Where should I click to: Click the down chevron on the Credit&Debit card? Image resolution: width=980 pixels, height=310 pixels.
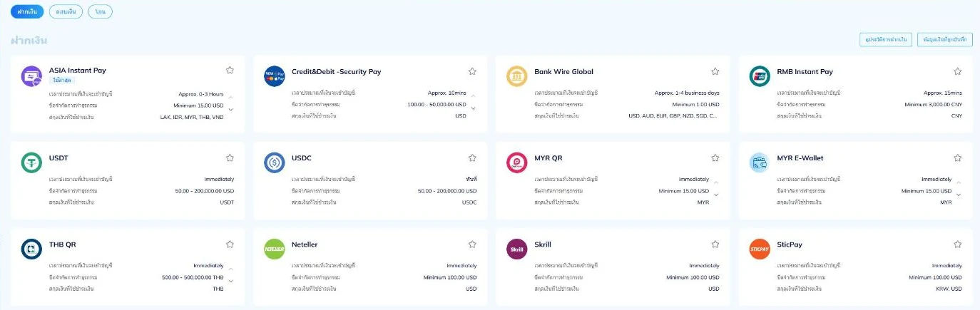[473, 108]
